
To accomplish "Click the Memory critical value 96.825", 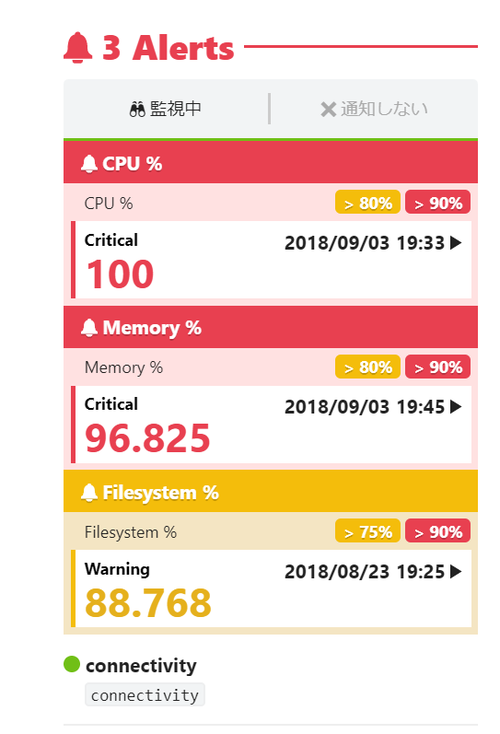I will pyautogui.click(x=147, y=438).
